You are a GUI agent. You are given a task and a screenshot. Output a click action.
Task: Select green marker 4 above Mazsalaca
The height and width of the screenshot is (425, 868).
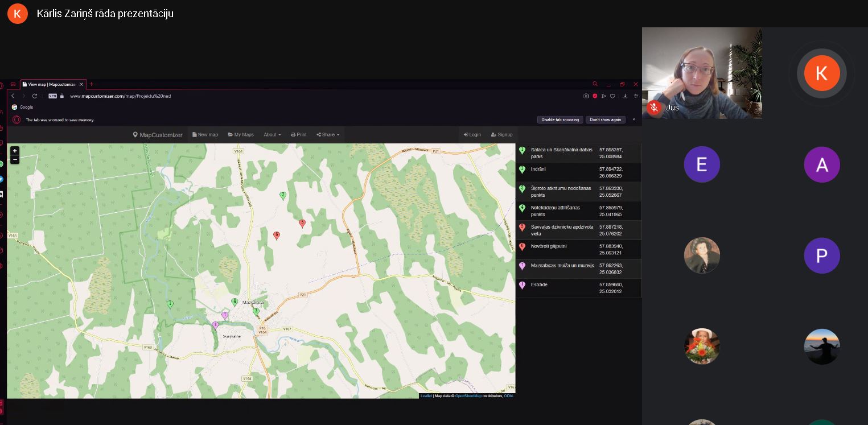pyautogui.click(x=234, y=302)
